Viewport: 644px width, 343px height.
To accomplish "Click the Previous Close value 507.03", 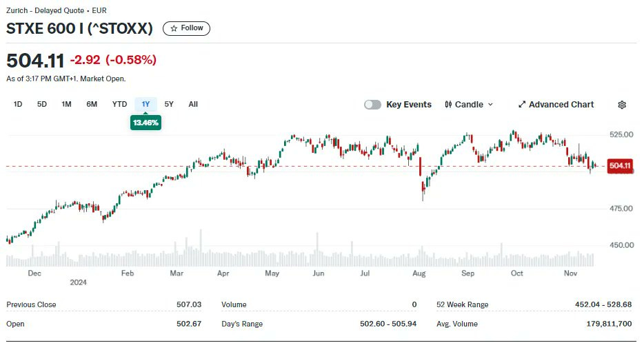I will pyautogui.click(x=189, y=304).
